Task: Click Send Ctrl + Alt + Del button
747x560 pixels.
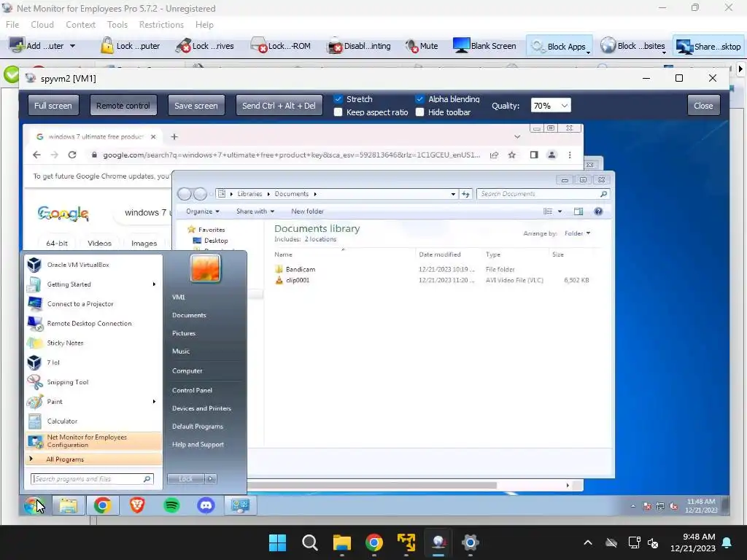Action: (279, 105)
